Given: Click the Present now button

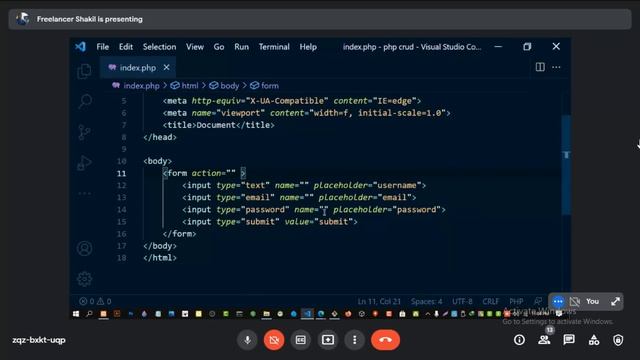Looking at the screenshot, I should tap(328, 340).
